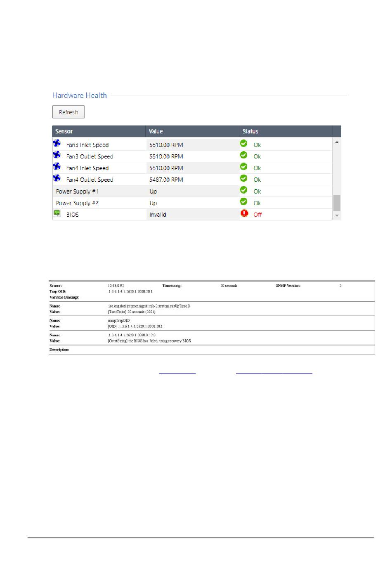Click the 5510.00 RPM value for Fan3 Outlet Speed
The image size is (392, 565).
166,156
